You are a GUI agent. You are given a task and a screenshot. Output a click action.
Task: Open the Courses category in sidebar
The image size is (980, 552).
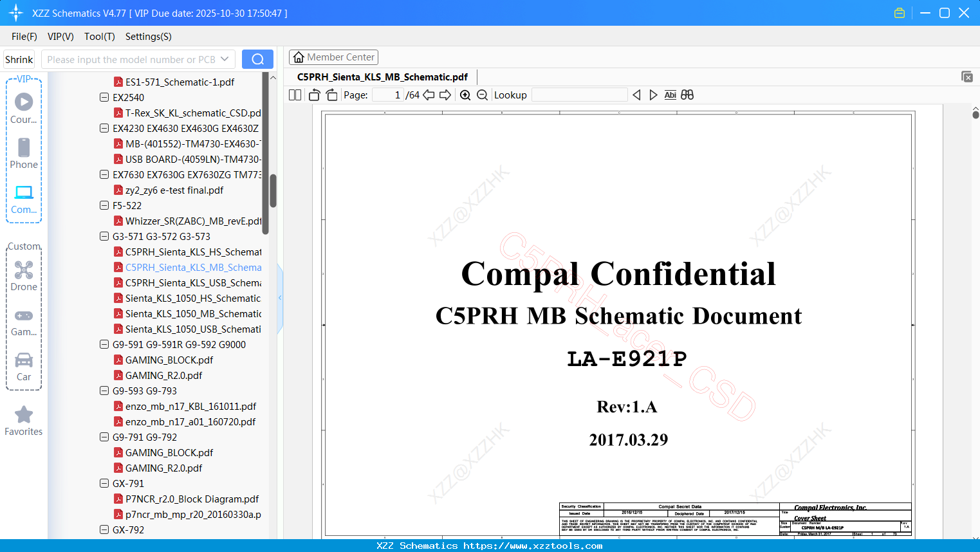coord(24,109)
